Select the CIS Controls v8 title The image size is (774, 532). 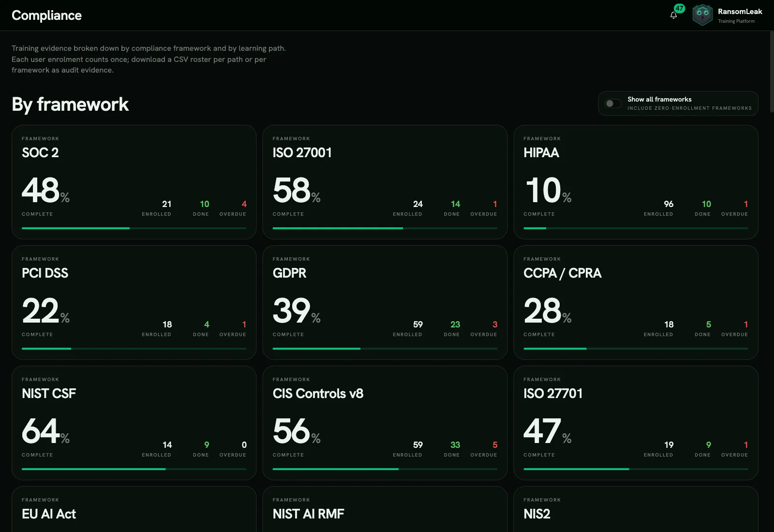click(x=318, y=393)
